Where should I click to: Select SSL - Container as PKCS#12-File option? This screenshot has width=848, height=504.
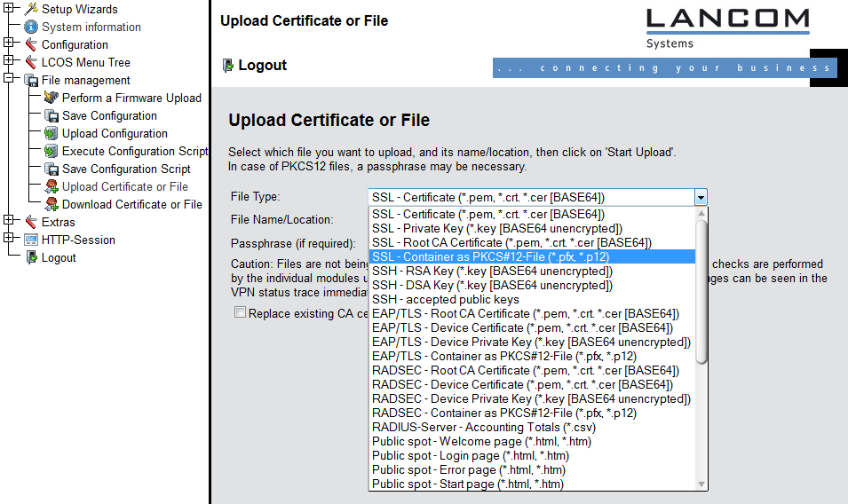tap(503, 256)
